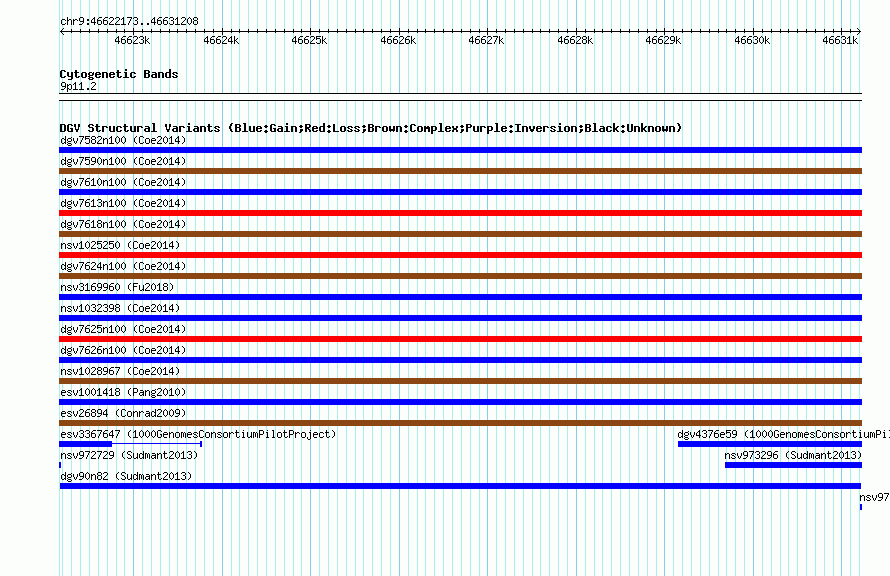Click the Cytogenetic Bands track title
The image size is (890, 576).
(x=119, y=74)
